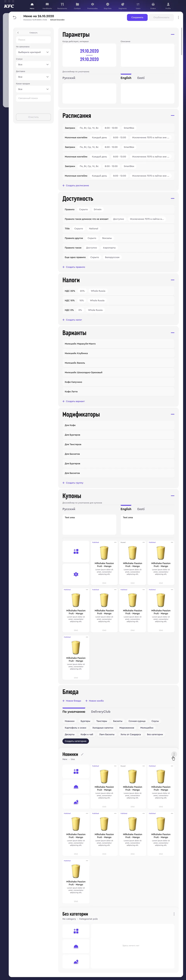Image resolution: width=186 pixels, height=980 pixels.
Task: Collapse the Купоны section
Action: (173, 496)
